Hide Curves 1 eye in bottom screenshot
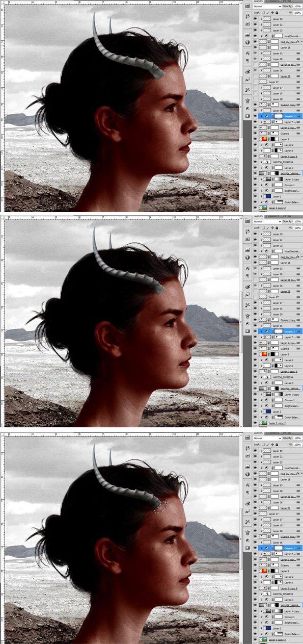 (255, 617)
